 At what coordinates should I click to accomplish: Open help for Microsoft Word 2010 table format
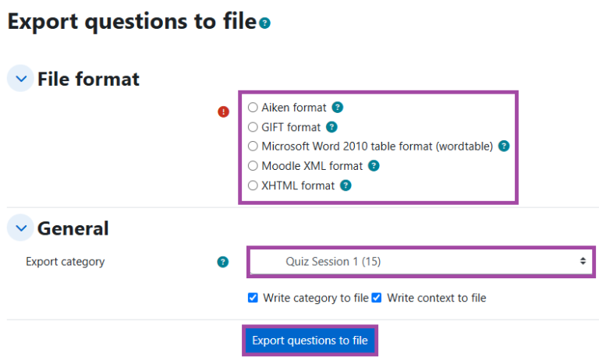click(x=504, y=146)
